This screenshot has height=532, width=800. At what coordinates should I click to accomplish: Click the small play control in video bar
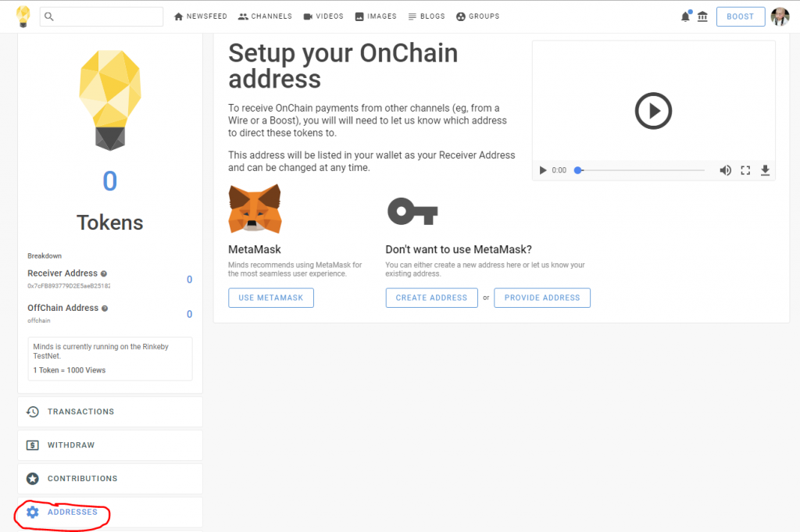pos(543,170)
